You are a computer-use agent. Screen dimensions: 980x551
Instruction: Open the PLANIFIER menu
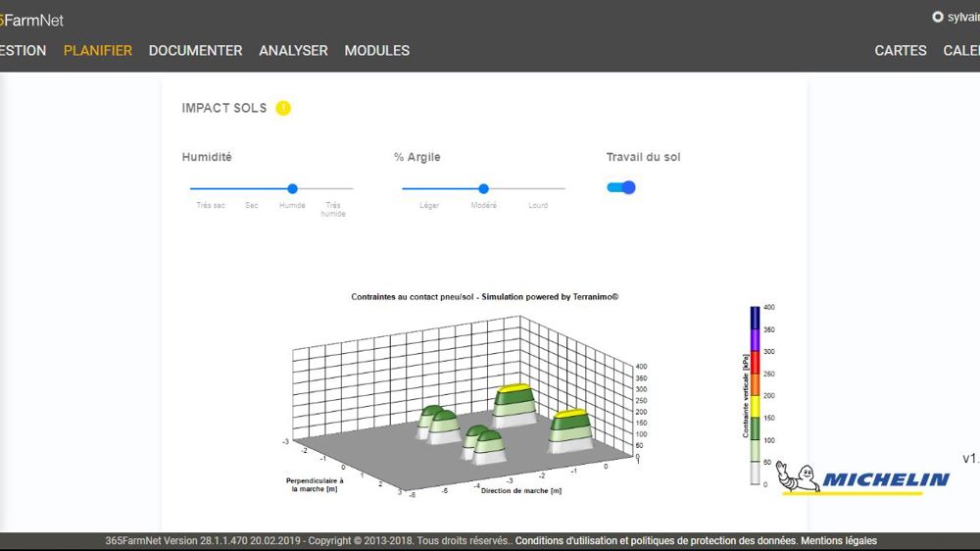pos(97,51)
